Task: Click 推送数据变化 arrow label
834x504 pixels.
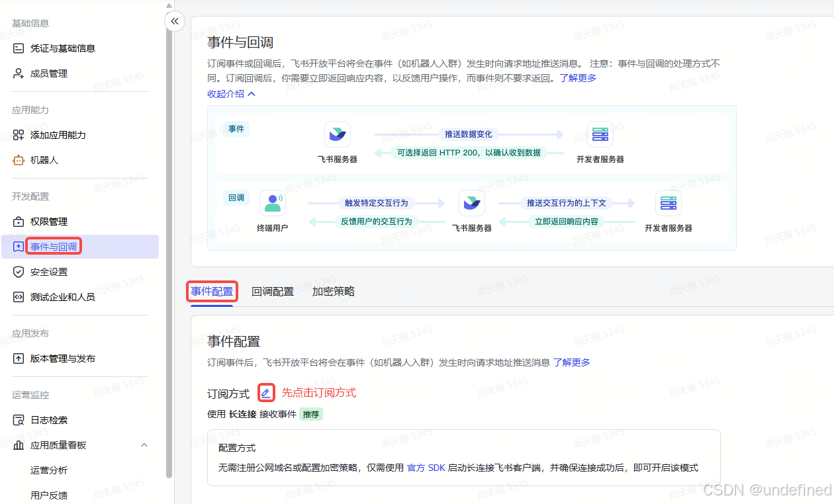Action: coord(469,134)
